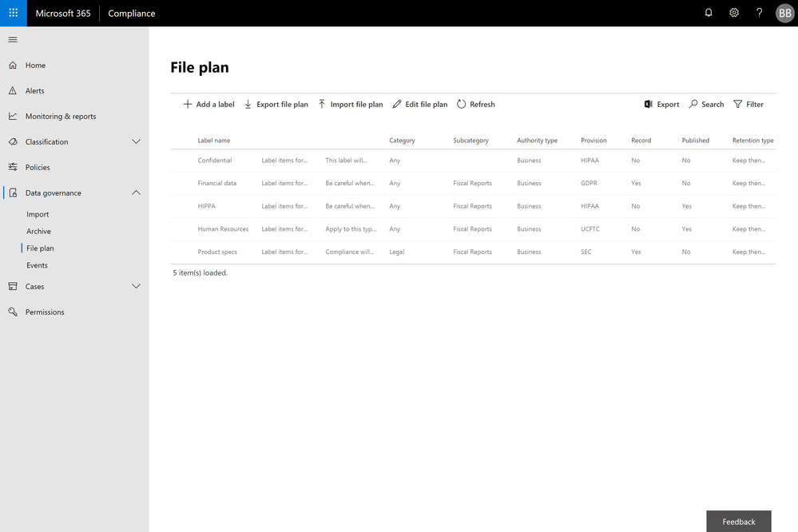Click the help question mark icon
The height and width of the screenshot is (532, 798).
point(760,13)
